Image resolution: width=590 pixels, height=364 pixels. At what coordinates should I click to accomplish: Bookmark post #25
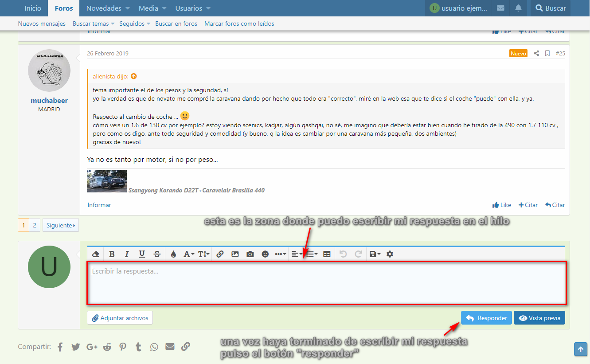tap(547, 53)
